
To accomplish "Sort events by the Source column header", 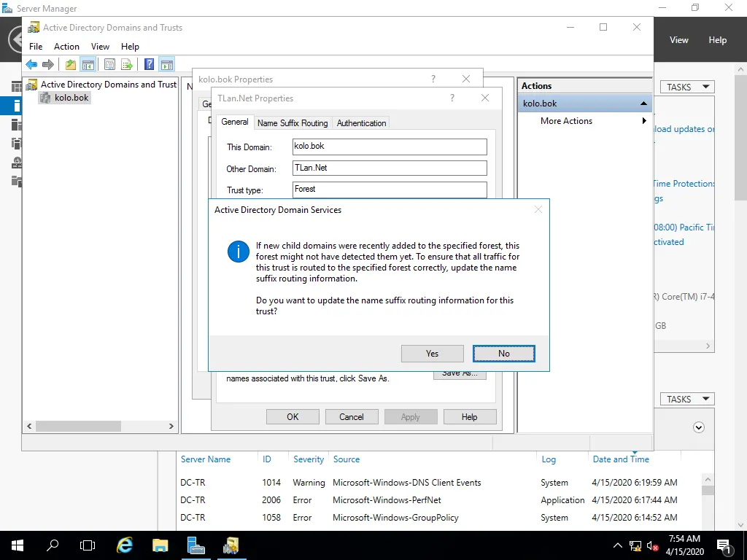I will 347,459.
